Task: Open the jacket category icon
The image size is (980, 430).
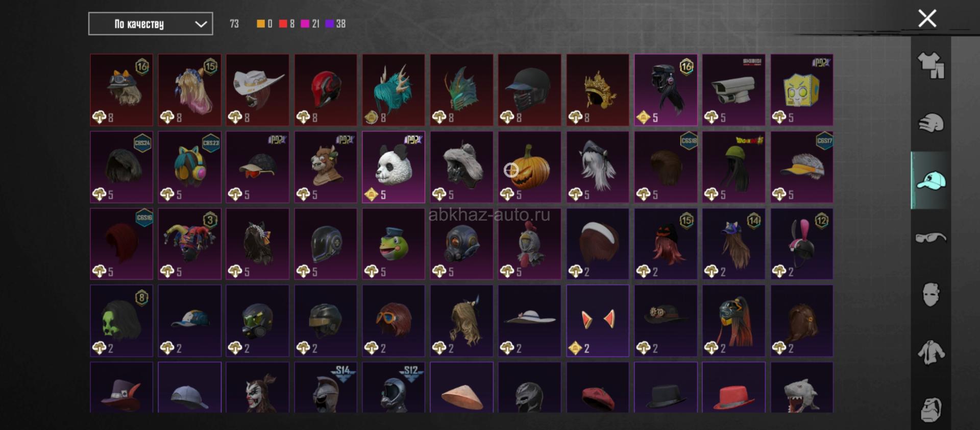Action: [x=931, y=352]
